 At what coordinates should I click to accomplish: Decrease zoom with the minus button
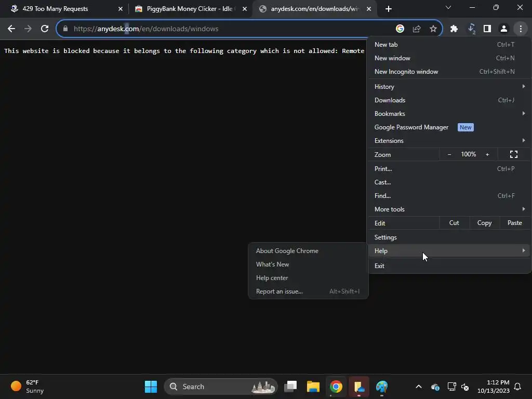[449, 154]
